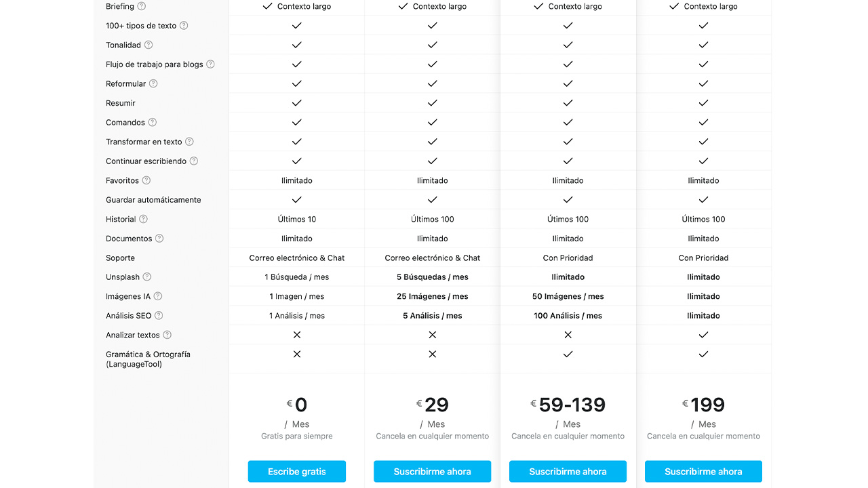The width and height of the screenshot is (868, 488).
Task: Click the Escribe gratis button
Action: pos(297,471)
